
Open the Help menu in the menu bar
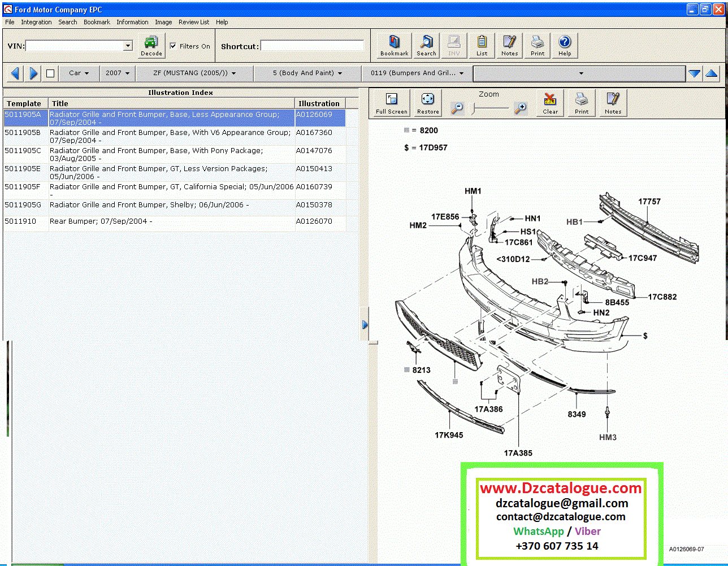[222, 22]
